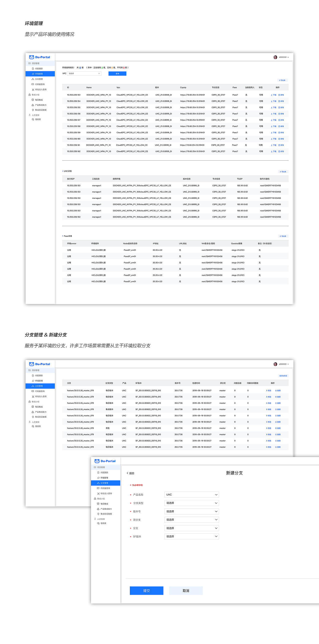The height and width of the screenshot is (644, 319).
Task: Click user avatar in 环境管理 window header
Action: pyautogui.click(x=275, y=57)
